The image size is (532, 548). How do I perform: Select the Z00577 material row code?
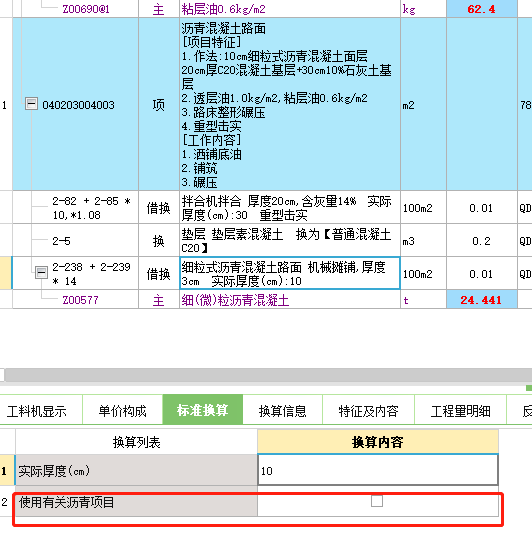point(80,300)
